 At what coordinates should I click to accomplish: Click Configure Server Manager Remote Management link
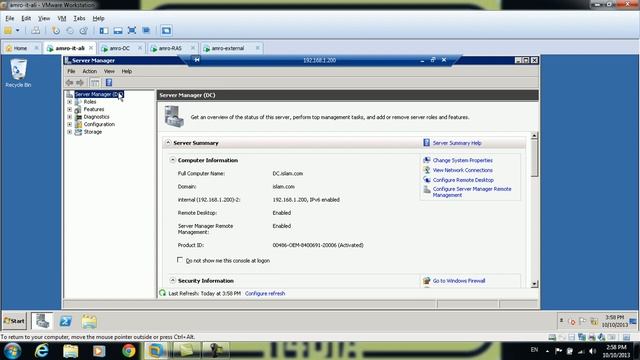coord(472,192)
